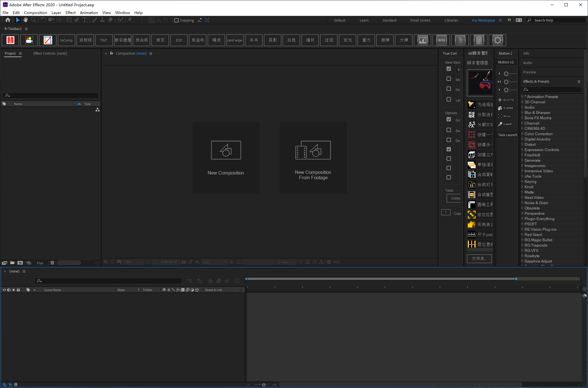Select the Puppet Pin tool
The image size is (588, 388).
point(130,20)
